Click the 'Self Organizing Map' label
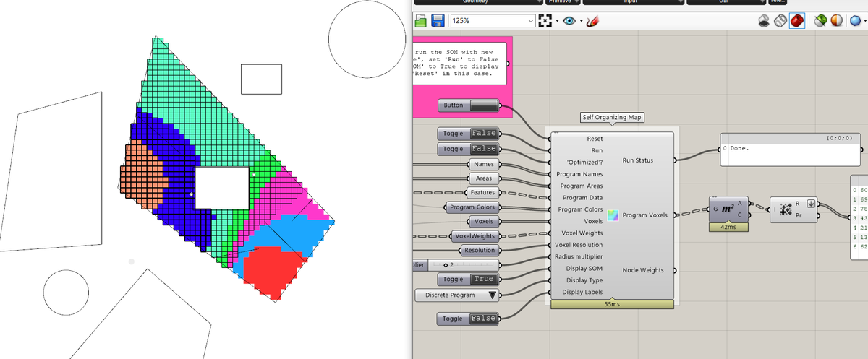868x359 pixels. pyautogui.click(x=612, y=118)
